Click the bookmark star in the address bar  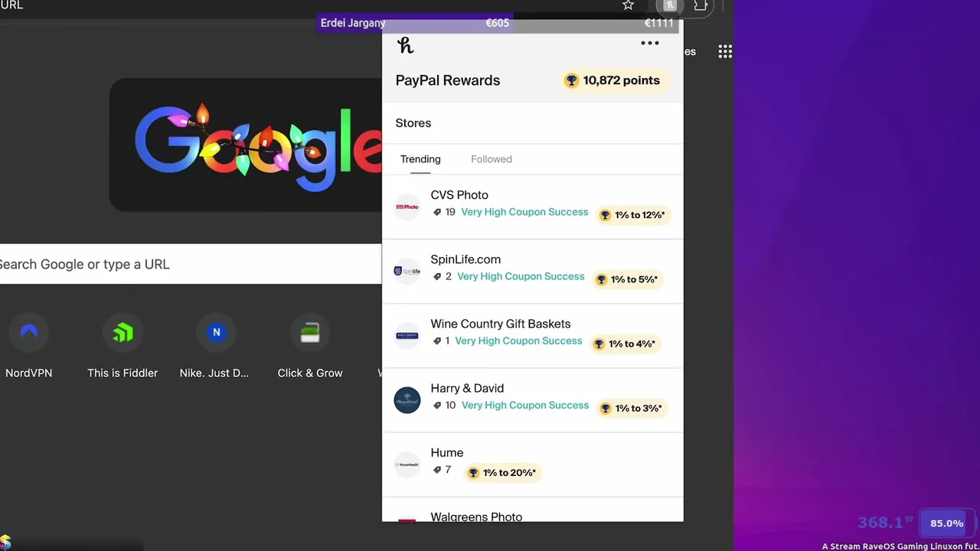628,5
